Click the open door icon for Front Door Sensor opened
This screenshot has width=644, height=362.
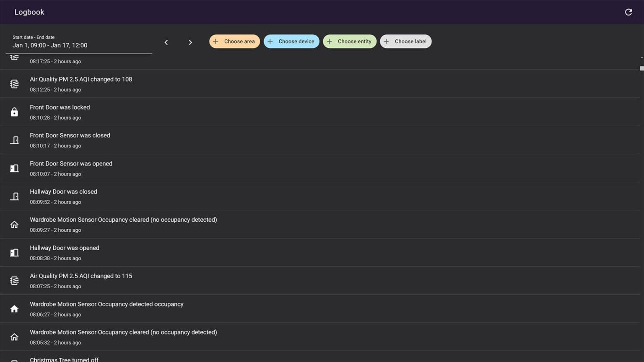pos(14,168)
